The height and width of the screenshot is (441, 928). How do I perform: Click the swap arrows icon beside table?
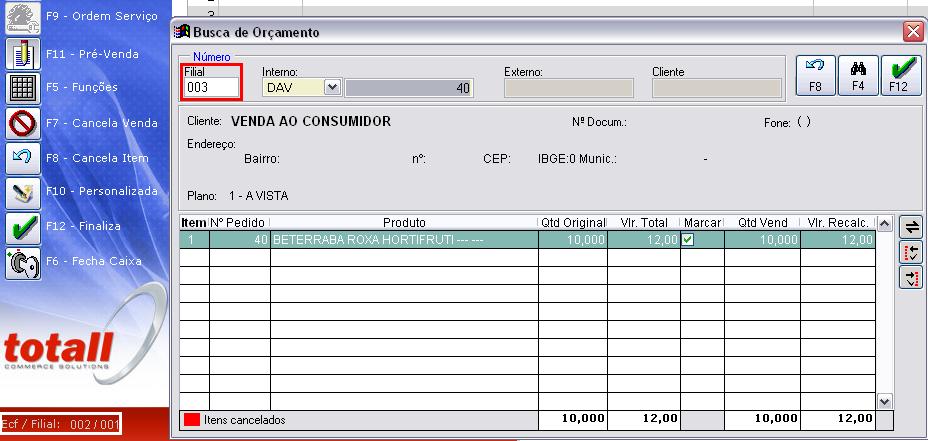point(910,228)
